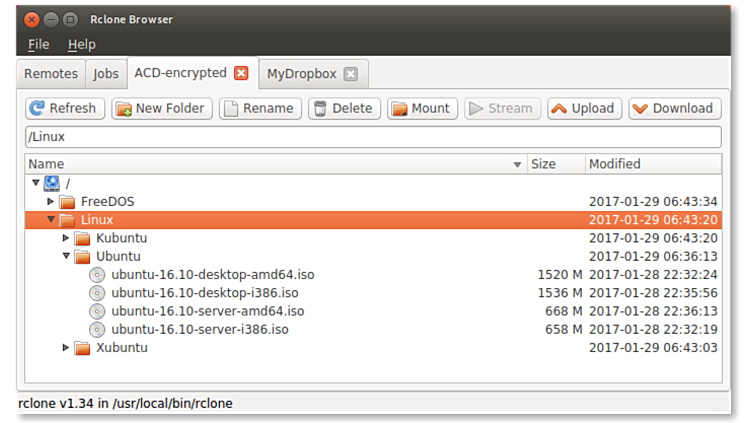Close the ACD-encrypted tab

241,73
